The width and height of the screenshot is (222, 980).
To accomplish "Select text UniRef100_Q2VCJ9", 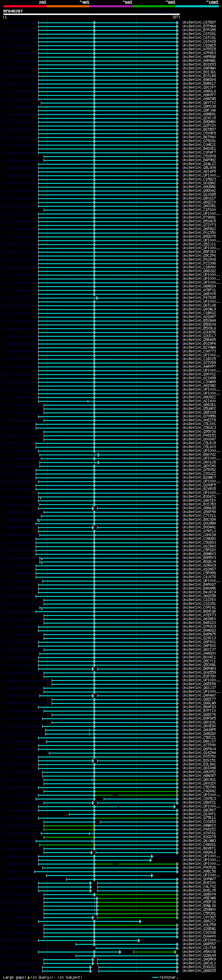I will point(199,118).
